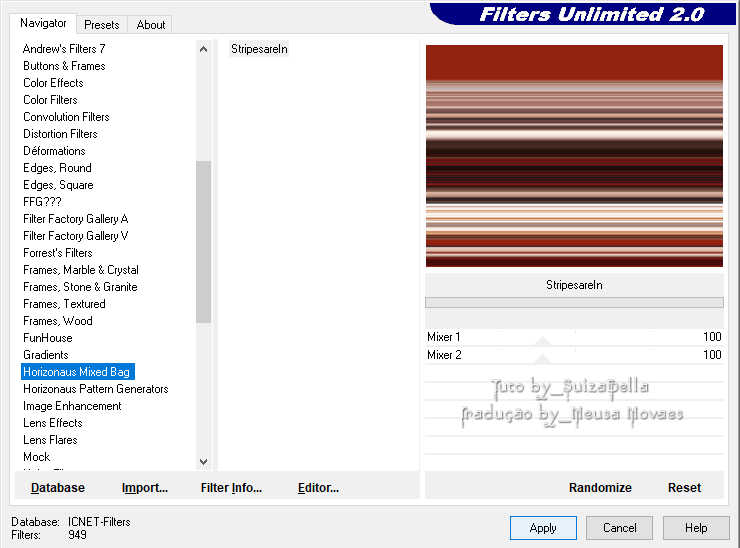The height and width of the screenshot is (548, 740).
Task: Open the Editor... button
Action: pos(319,488)
